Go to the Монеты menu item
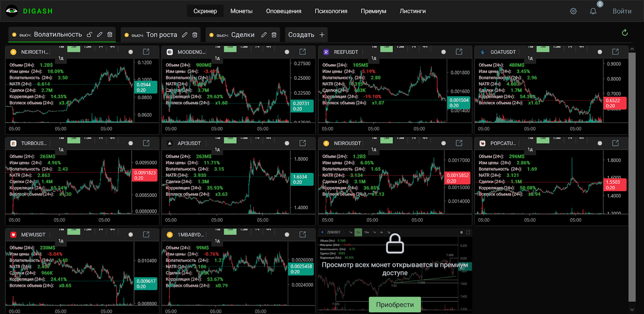 pyautogui.click(x=241, y=11)
